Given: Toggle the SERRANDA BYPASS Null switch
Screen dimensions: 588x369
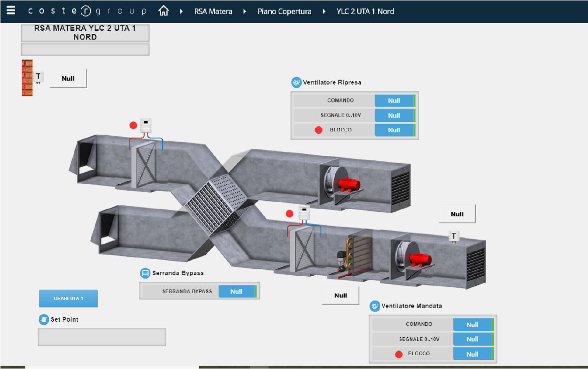Looking at the screenshot, I should (x=237, y=291).
